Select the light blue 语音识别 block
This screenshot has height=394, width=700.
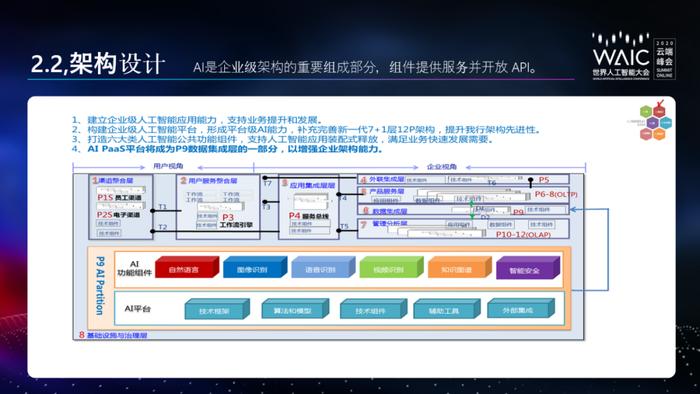coord(323,267)
